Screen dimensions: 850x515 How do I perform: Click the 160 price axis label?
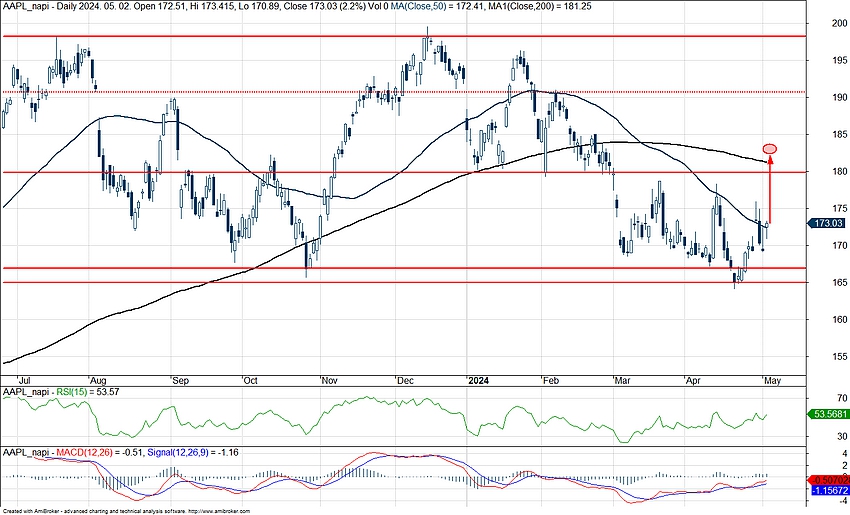pyautogui.click(x=840, y=320)
